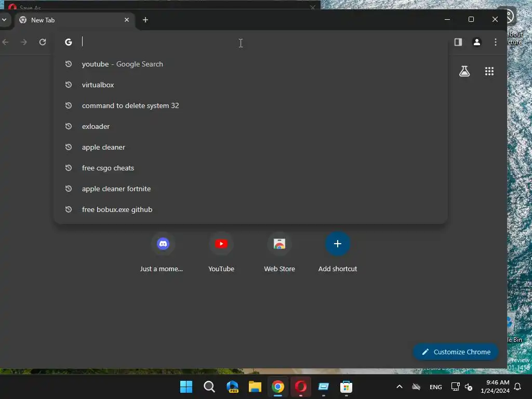
Task: Click the ENG language indicator
Action: click(x=436, y=387)
